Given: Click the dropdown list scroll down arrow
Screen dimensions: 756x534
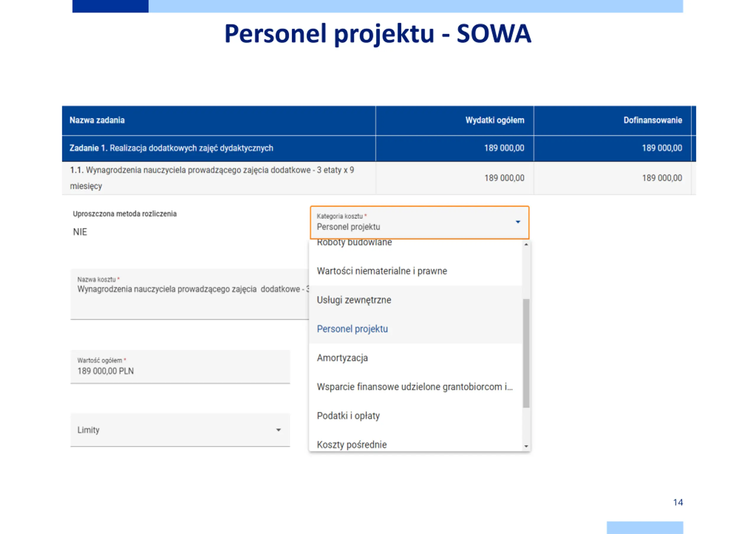Looking at the screenshot, I should coord(526,446).
